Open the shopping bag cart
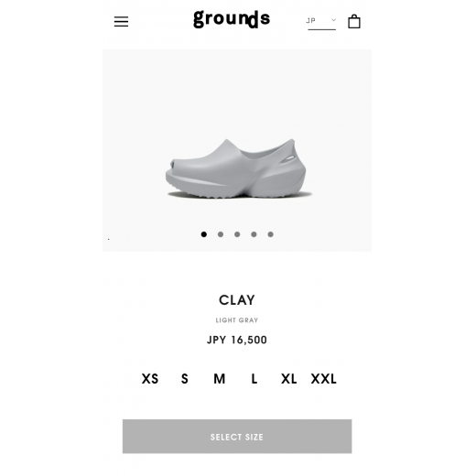Screen dimensions: 476x476 (x=354, y=21)
